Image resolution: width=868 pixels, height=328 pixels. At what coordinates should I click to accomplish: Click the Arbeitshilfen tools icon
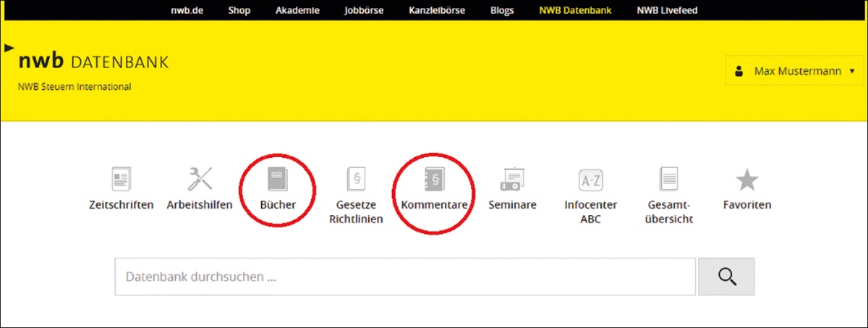point(200,179)
